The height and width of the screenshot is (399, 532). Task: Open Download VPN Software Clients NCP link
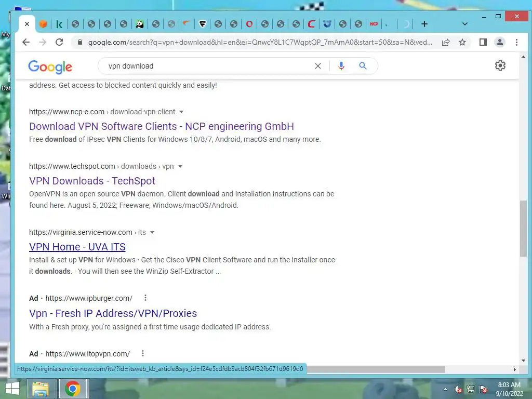[x=162, y=126]
